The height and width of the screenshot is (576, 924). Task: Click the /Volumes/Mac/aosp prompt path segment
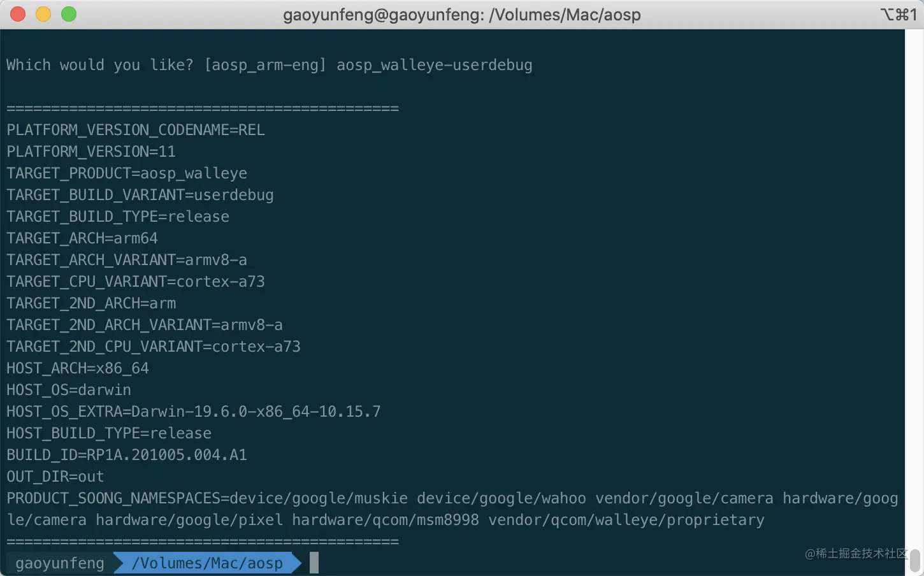click(207, 563)
